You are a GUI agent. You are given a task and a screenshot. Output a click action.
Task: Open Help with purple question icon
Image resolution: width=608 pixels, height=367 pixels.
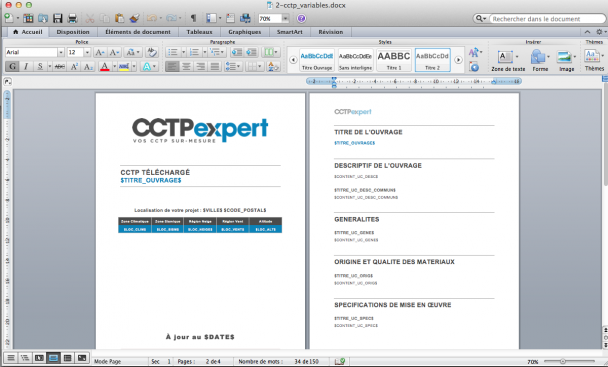pyautogui.click(x=301, y=18)
